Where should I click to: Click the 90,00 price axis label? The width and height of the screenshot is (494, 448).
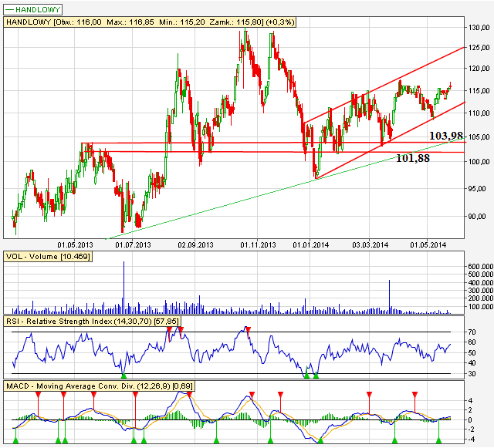click(479, 217)
